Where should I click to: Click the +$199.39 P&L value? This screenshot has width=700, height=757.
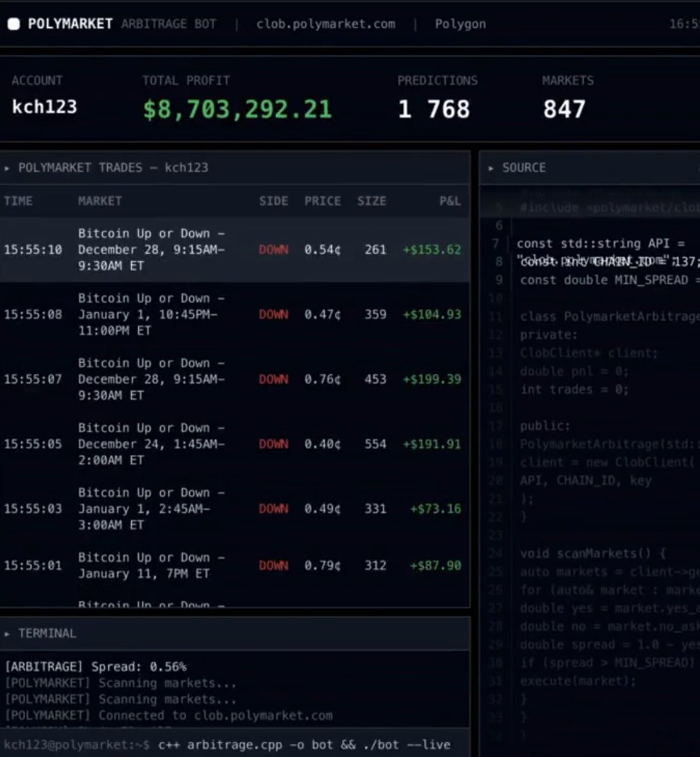pos(432,379)
